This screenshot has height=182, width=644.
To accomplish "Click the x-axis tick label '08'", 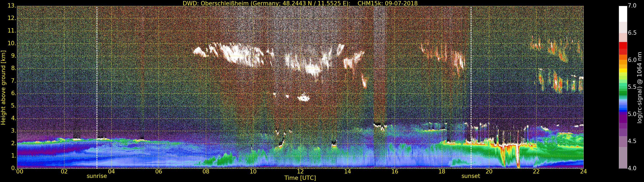I will 206,171.
